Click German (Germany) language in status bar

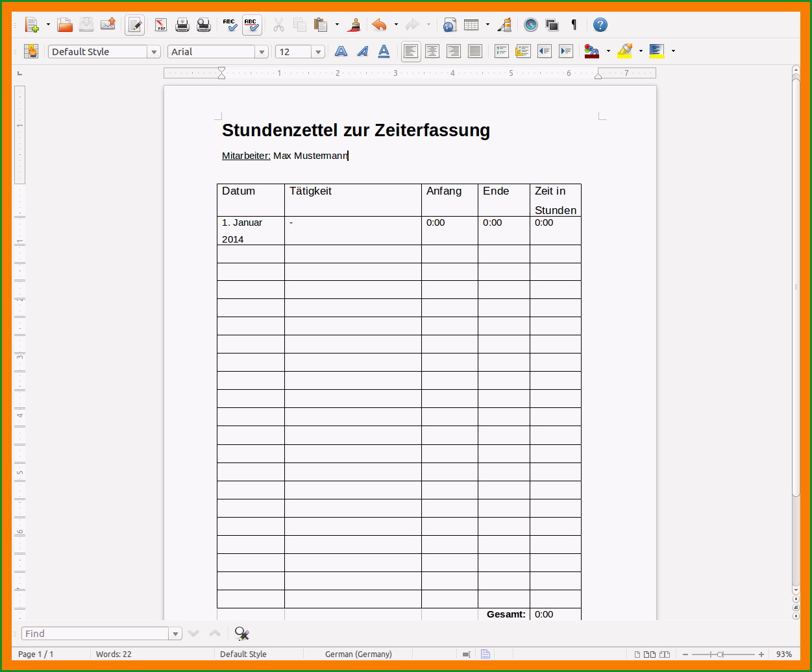pyautogui.click(x=358, y=654)
